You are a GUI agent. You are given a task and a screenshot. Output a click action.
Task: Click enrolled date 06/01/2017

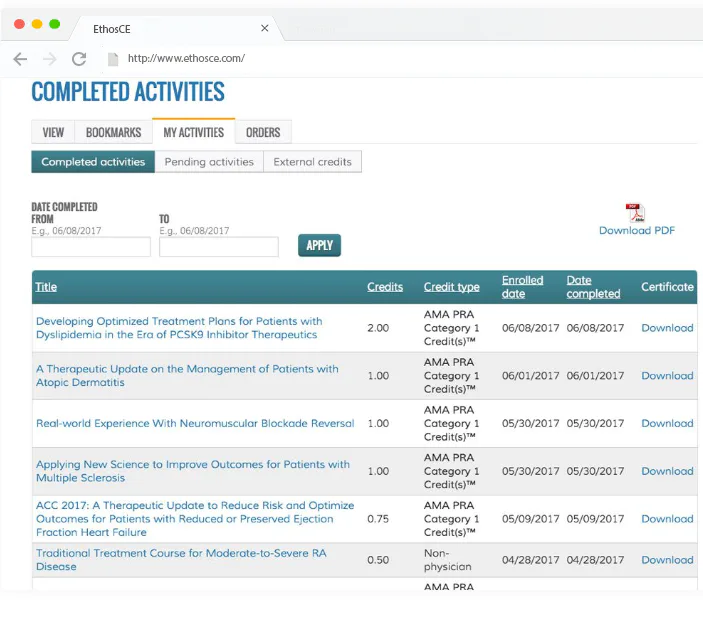530,376
